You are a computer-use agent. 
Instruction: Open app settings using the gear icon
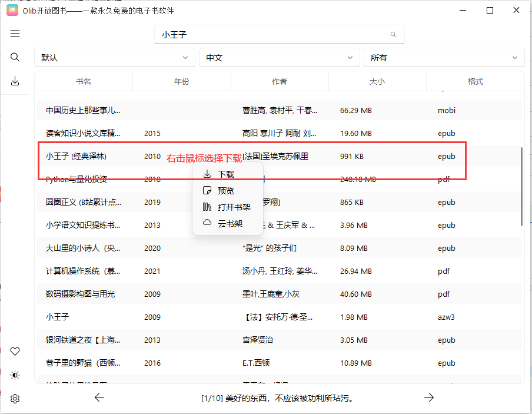15,398
